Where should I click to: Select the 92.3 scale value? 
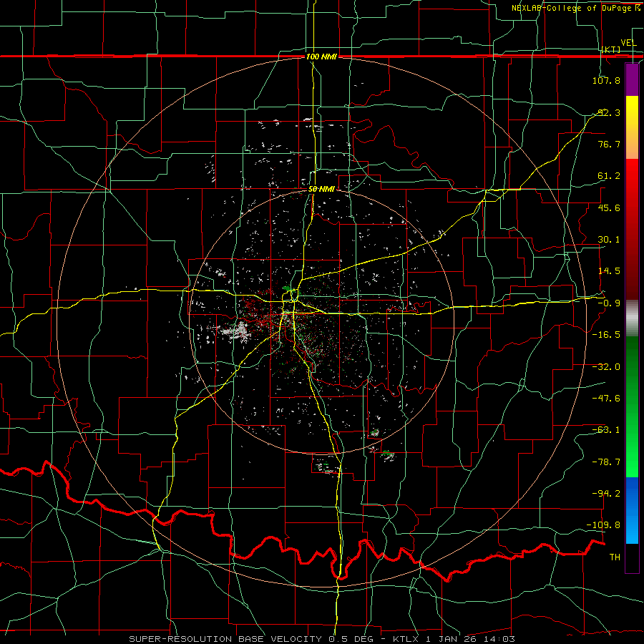click(x=608, y=112)
